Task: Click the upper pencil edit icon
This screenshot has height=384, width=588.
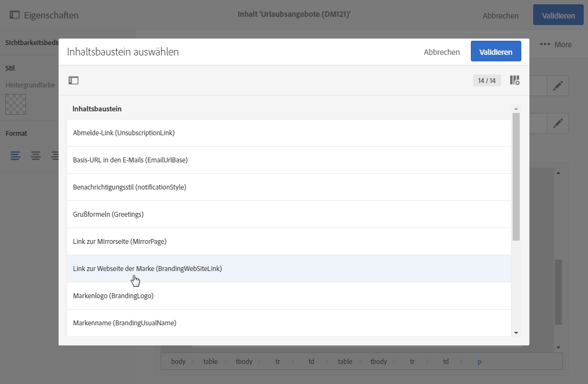Action: (558, 86)
